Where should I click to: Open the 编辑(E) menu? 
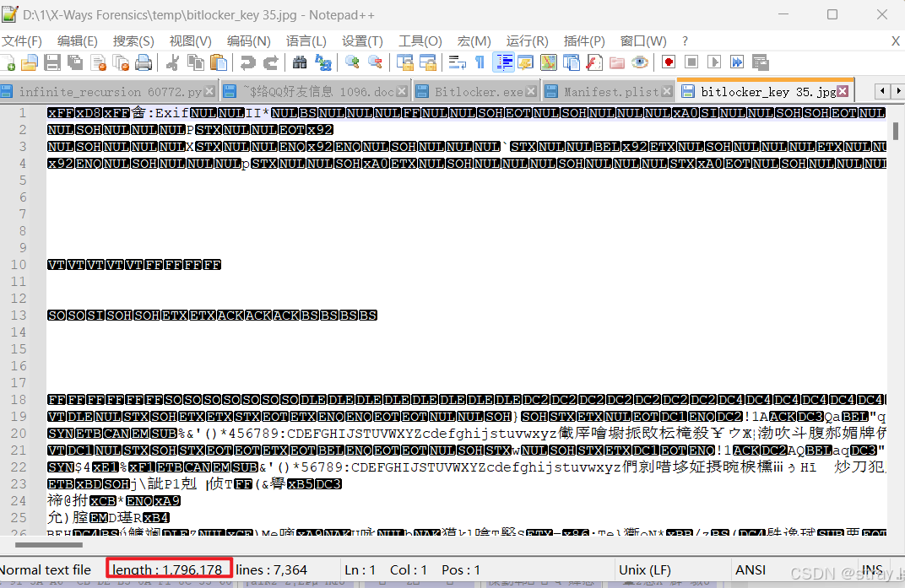[x=78, y=41]
